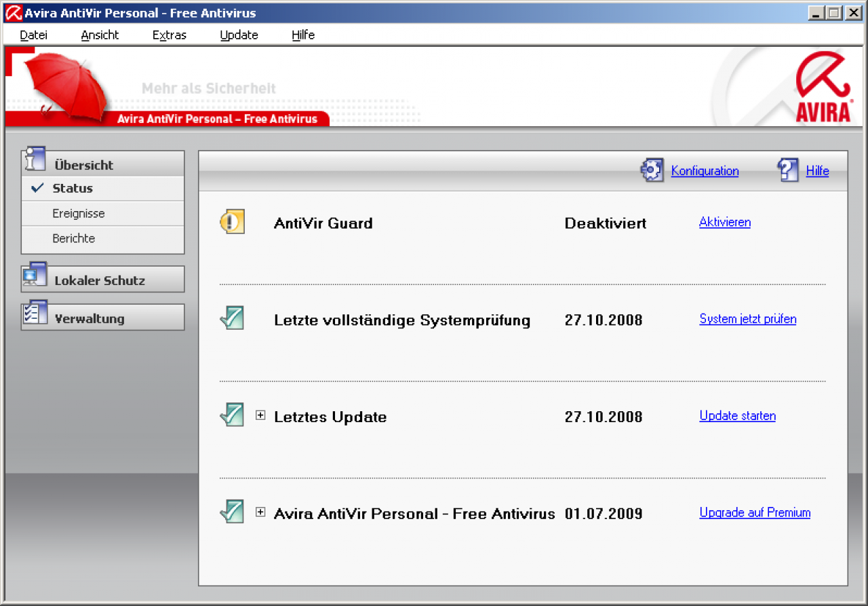Click the Avira umbrella icon in the title bar

click(13, 13)
